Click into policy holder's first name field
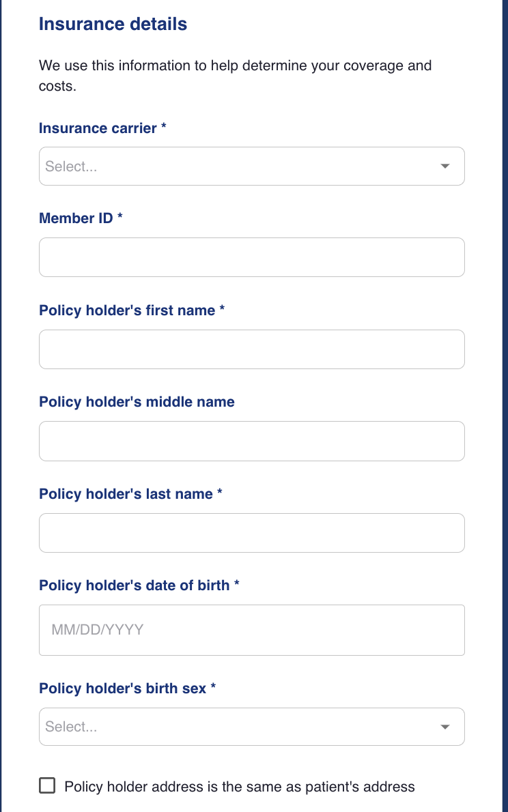This screenshot has height=812, width=508. (251, 349)
